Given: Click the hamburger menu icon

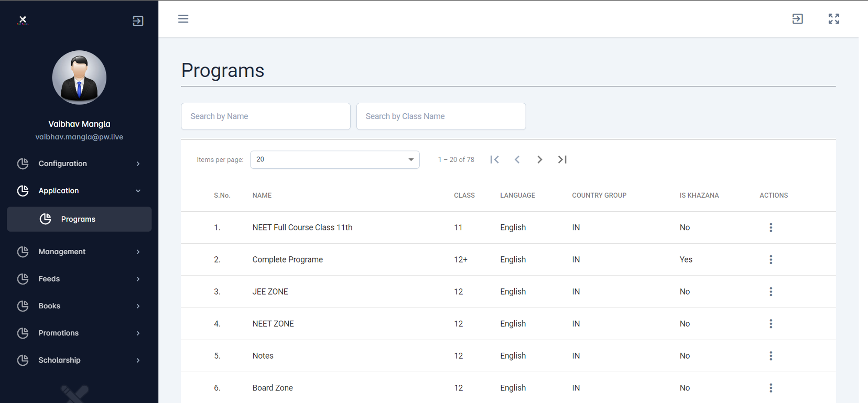Looking at the screenshot, I should pos(183,19).
